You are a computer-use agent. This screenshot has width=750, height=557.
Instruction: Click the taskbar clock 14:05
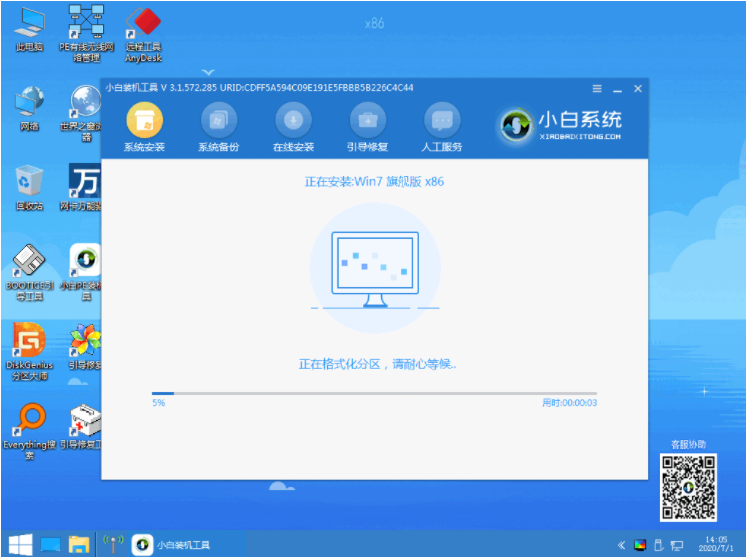716,544
